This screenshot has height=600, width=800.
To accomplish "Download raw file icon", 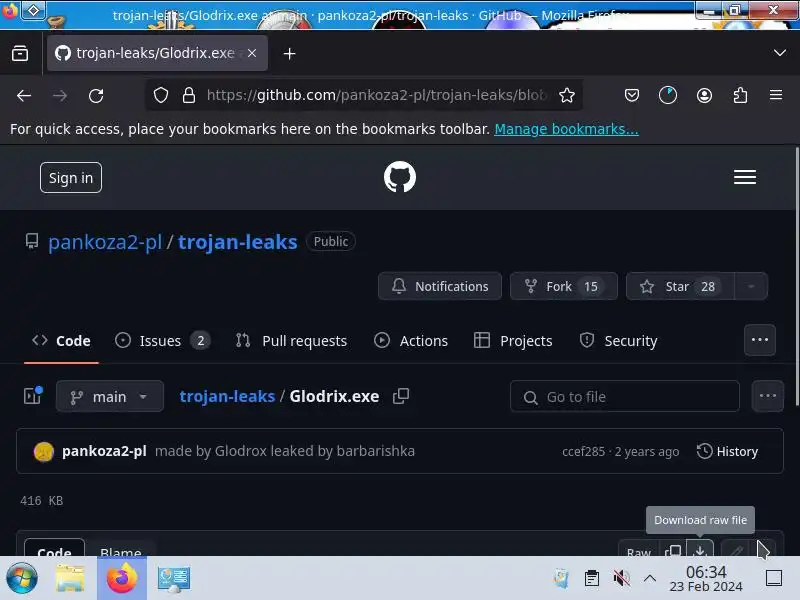I will tap(700, 550).
